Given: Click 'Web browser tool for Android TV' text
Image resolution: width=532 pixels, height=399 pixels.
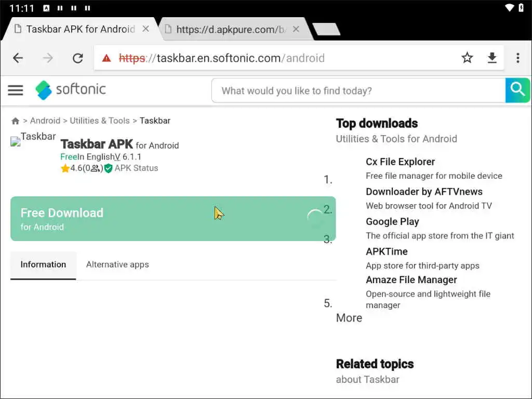Looking at the screenshot, I should tap(429, 206).
